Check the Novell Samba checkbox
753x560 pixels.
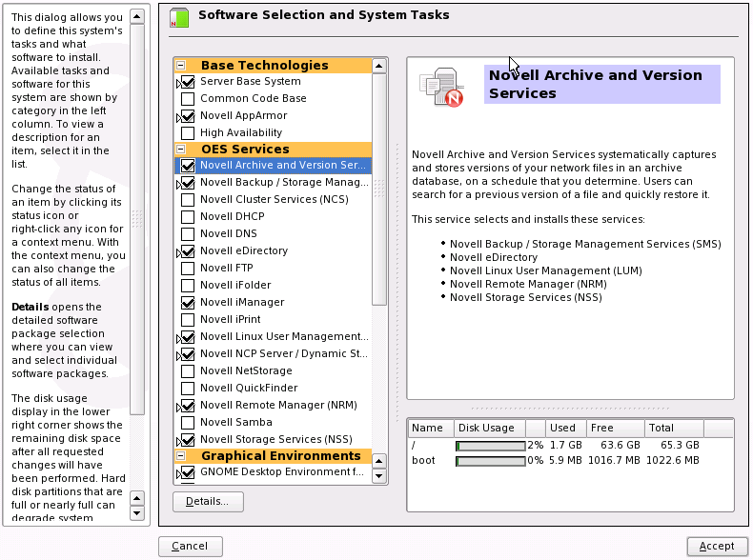click(x=188, y=423)
